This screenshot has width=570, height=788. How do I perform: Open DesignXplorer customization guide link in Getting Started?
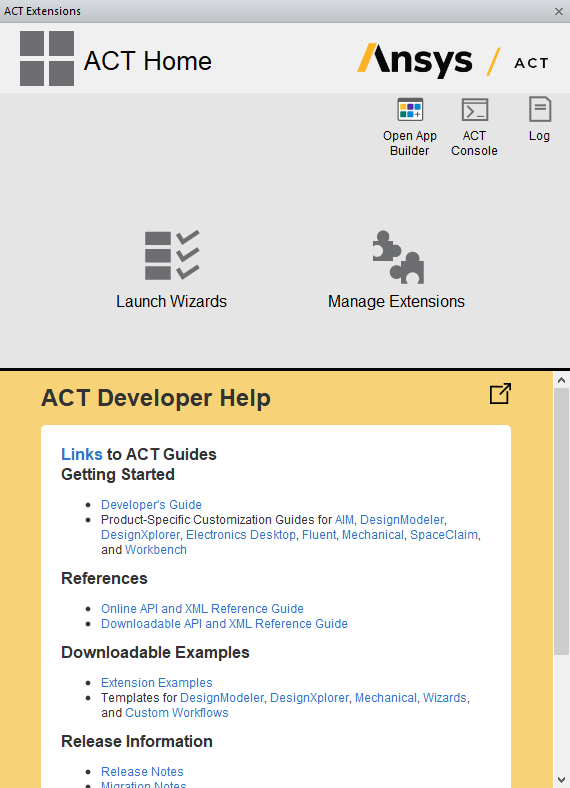coord(140,535)
